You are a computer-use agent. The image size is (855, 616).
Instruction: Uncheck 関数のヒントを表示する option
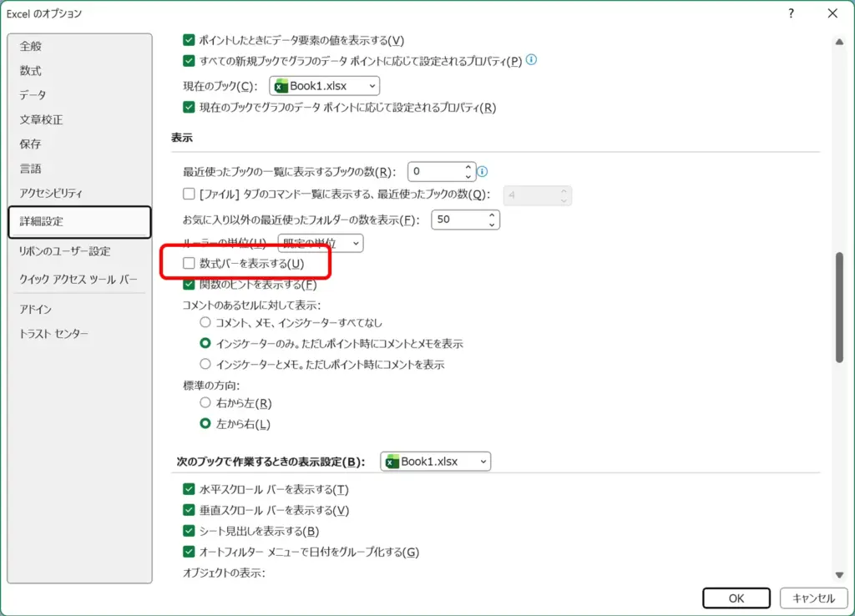[x=189, y=285]
